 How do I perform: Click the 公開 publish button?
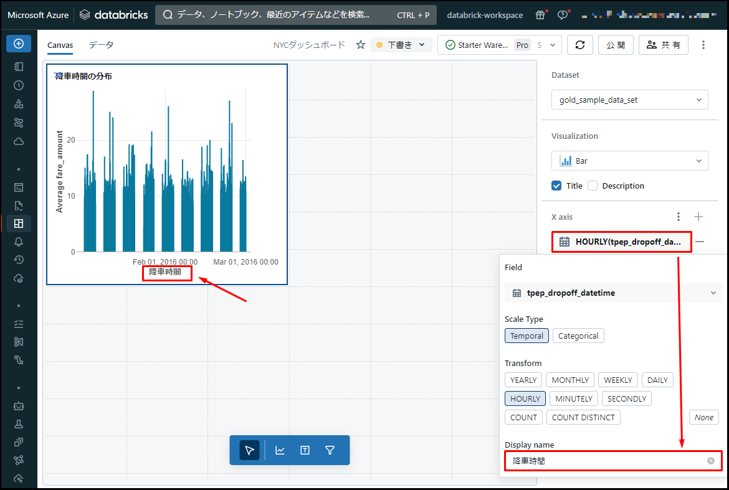(x=615, y=45)
